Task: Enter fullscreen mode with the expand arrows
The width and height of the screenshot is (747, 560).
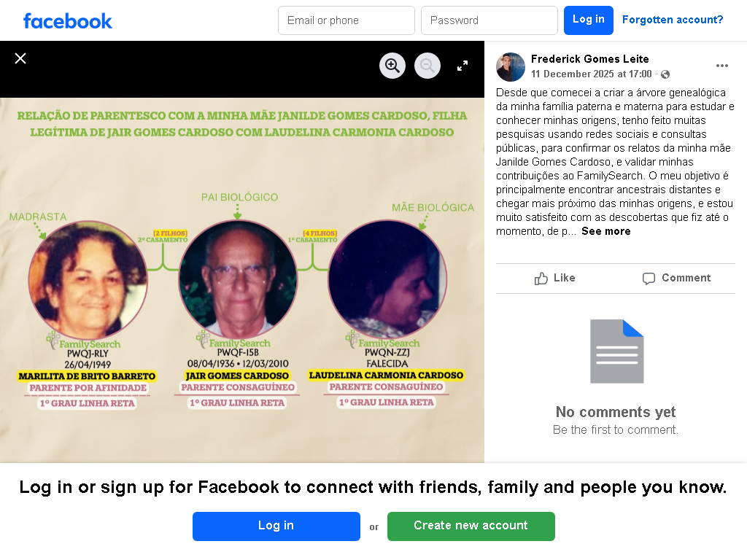Action: pyautogui.click(x=462, y=66)
